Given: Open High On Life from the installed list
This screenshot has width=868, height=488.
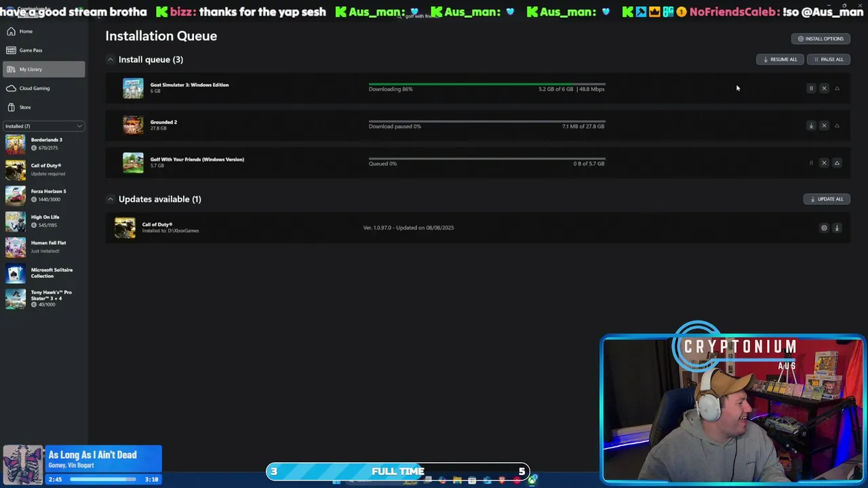Looking at the screenshot, I should [x=43, y=221].
